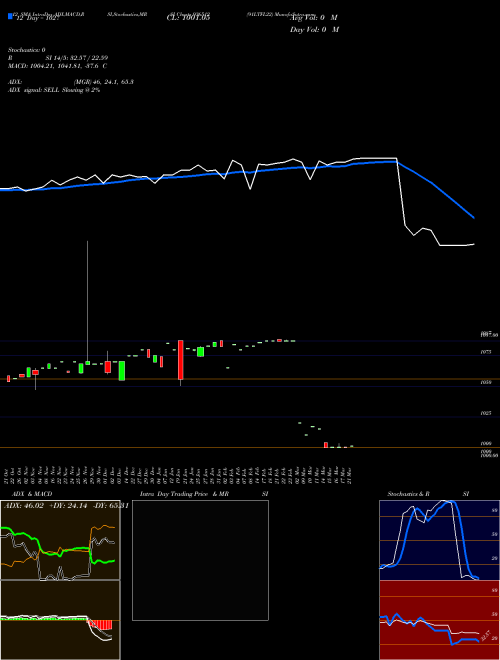The image size is (500, 660).
Task: Click the 'Avg Vol: 0 M' label
Action: [x=313, y=18]
